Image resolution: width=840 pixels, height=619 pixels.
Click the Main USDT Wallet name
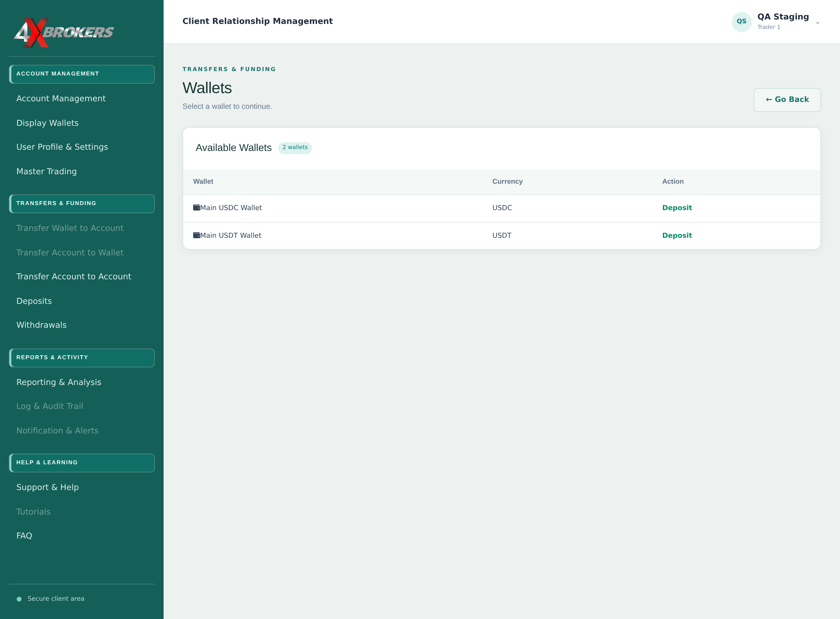pyautogui.click(x=231, y=235)
